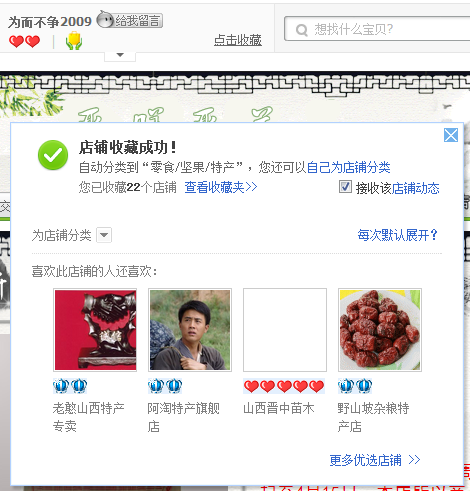Click the 自己为店铺分类 link
The width and height of the screenshot is (470, 491).
[x=348, y=167]
